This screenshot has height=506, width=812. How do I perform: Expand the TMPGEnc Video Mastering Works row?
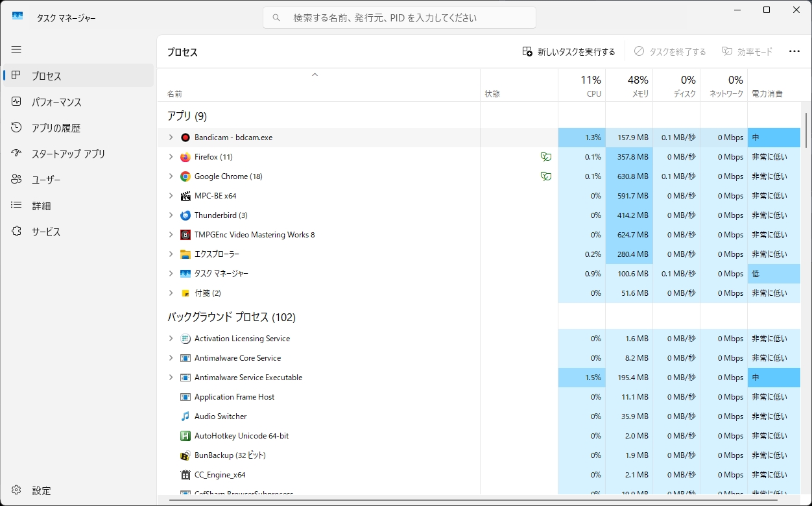(171, 235)
